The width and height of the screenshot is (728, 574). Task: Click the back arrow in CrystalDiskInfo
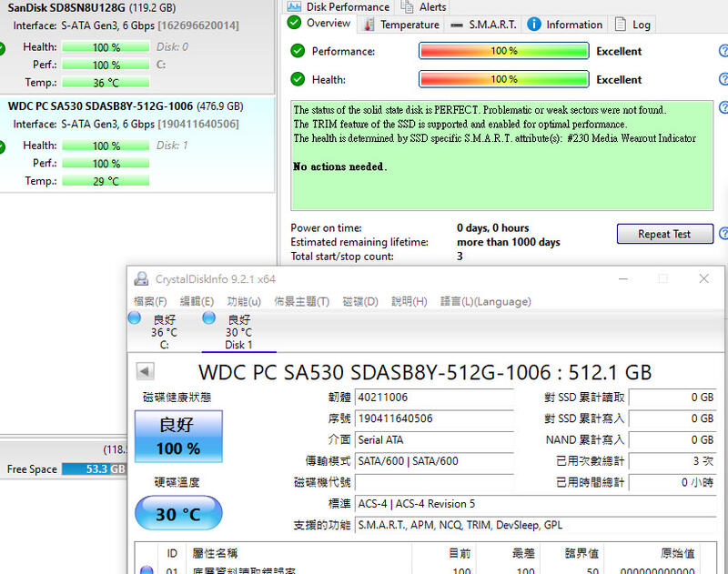pyautogui.click(x=147, y=369)
